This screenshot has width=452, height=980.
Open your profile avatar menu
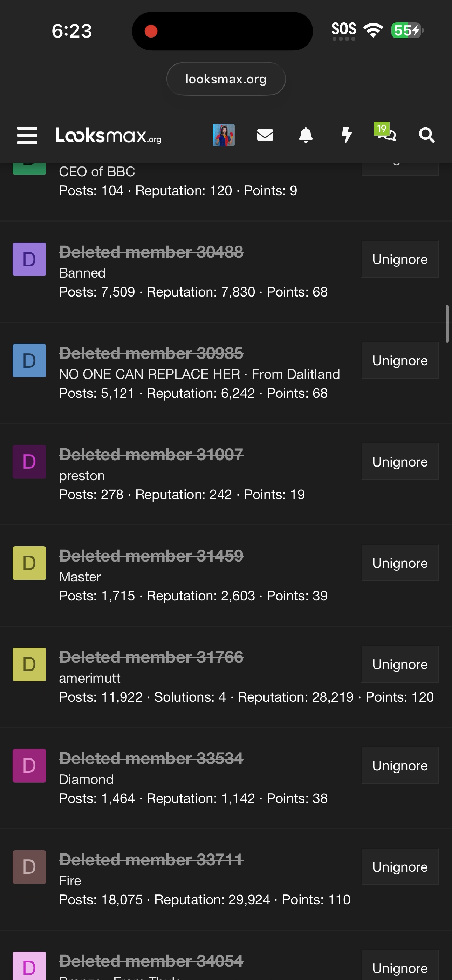(223, 135)
